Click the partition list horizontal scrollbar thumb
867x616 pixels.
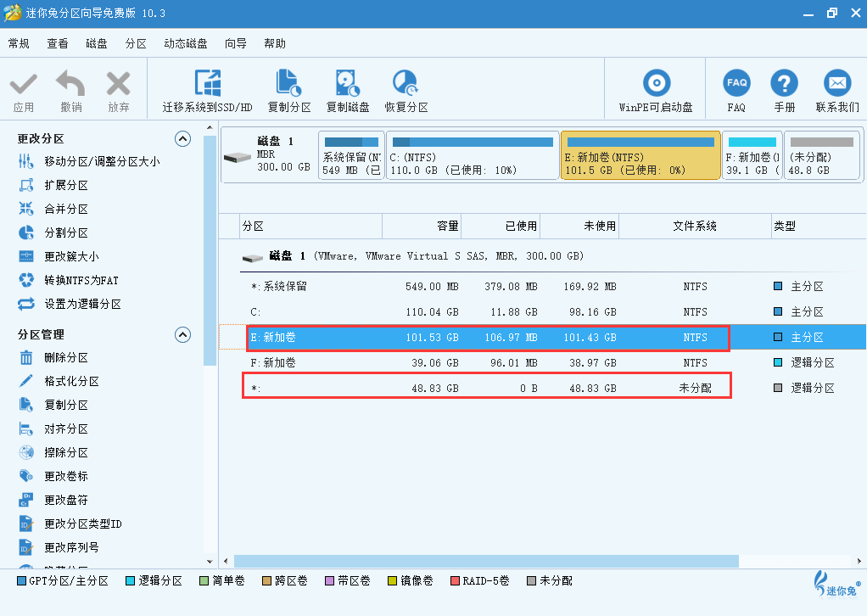486,561
